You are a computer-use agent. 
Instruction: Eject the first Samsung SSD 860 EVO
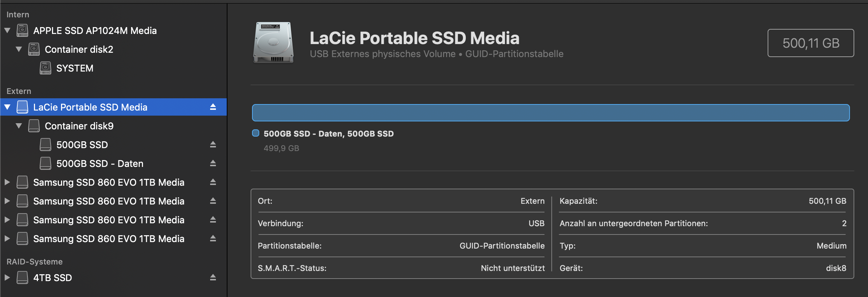point(213,182)
